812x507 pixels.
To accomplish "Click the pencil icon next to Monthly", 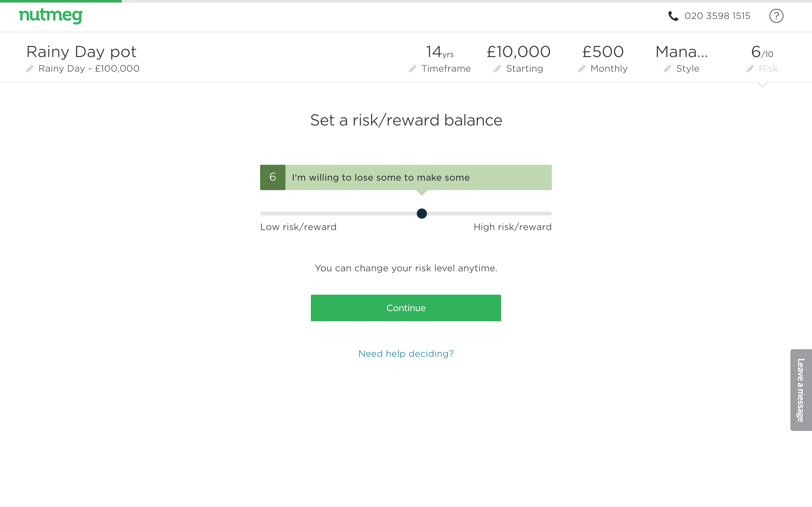I will 581,69.
